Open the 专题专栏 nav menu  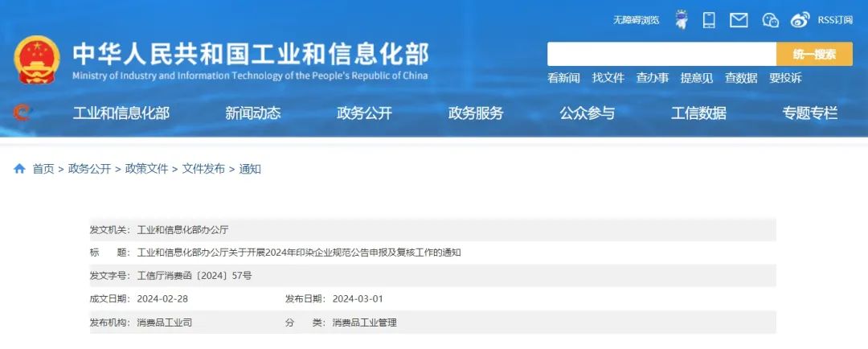click(810, 113)
